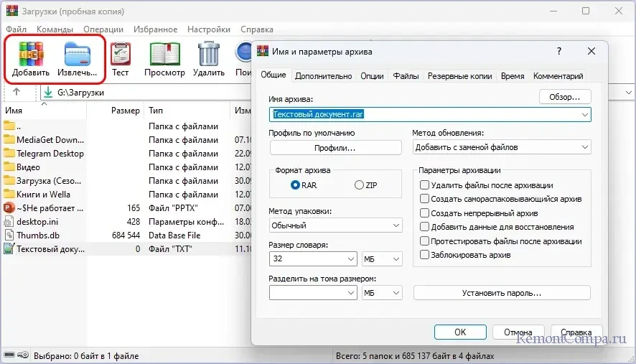This screenshot has height=364, width=636.
Task: Click the Удалить (Delete) trash bin icon
Action: click(x=209, y=56)
